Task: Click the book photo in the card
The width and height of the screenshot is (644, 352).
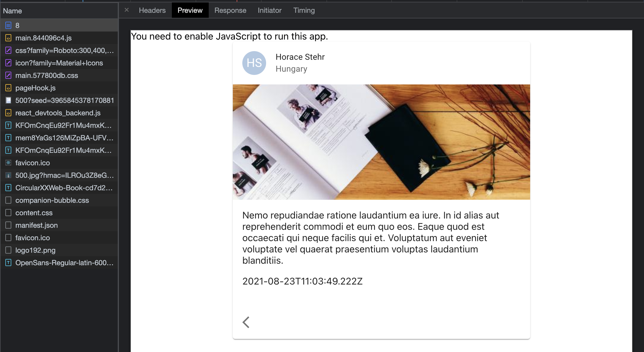Action: coord(381,142)
